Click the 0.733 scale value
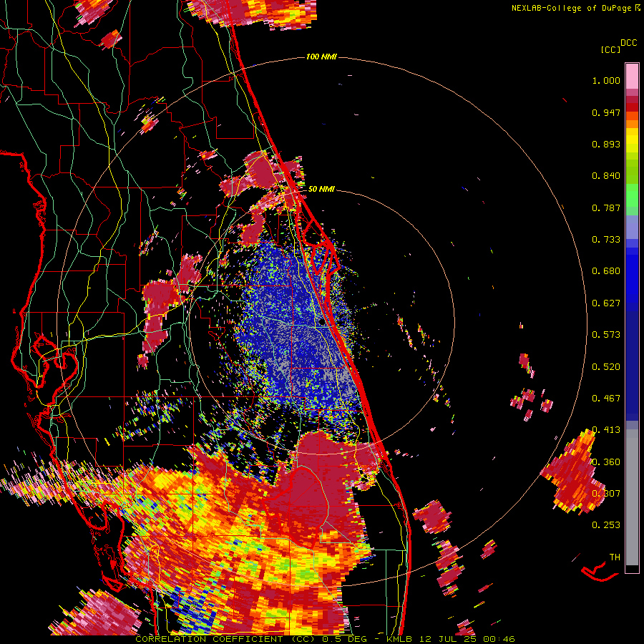This screenshot has height=644, width=644. point(606,240)
